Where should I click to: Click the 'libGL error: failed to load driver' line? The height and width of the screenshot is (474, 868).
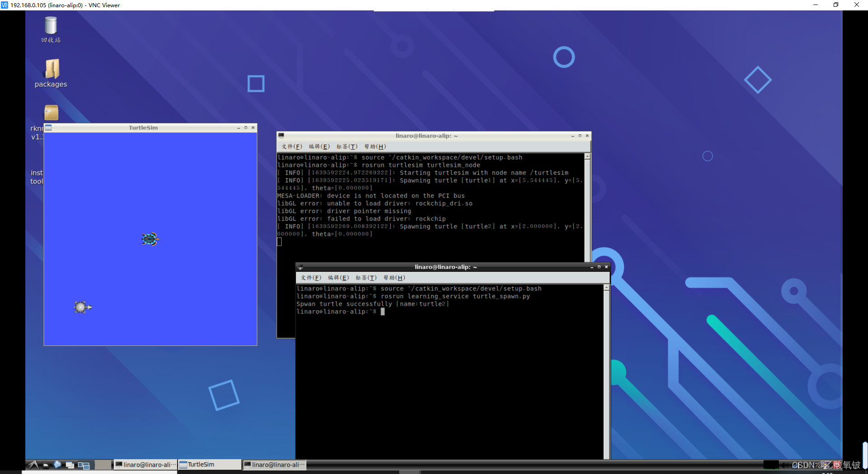(361, 219)
